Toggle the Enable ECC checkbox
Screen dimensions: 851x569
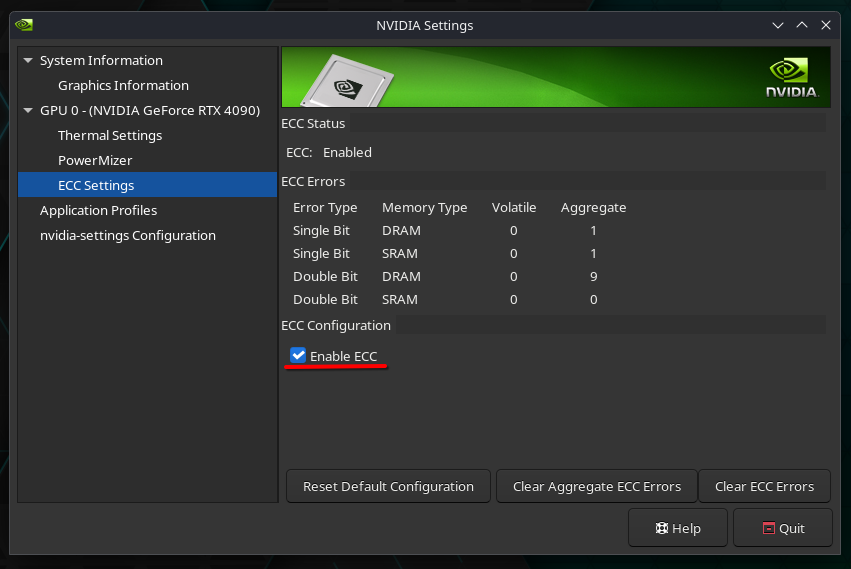pos(298,356)
